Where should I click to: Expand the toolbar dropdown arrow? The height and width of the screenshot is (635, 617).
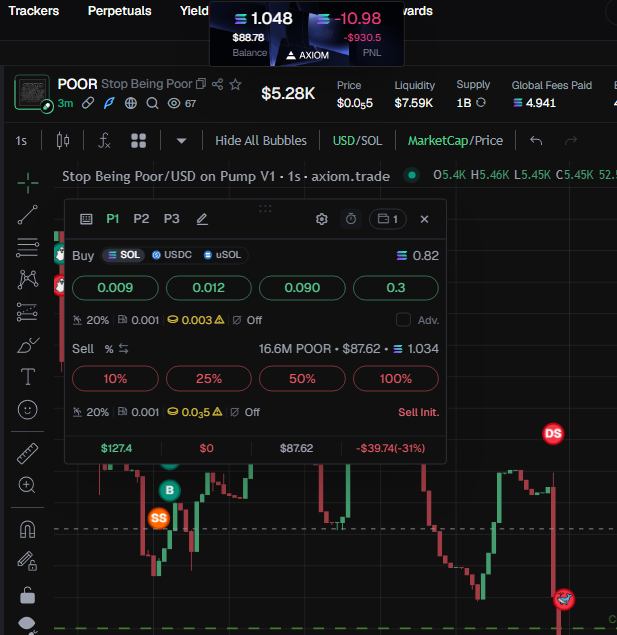click(x=181, y=141)
